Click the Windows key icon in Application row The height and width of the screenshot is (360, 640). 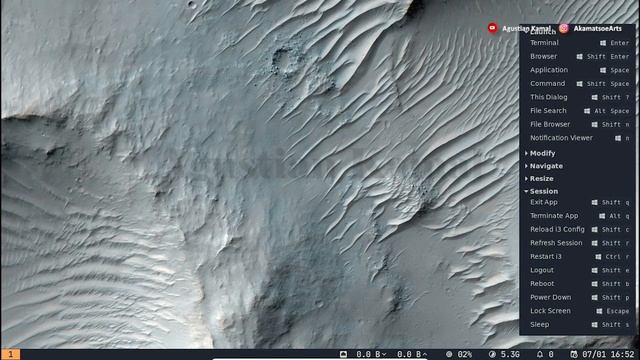pos(603,70)
